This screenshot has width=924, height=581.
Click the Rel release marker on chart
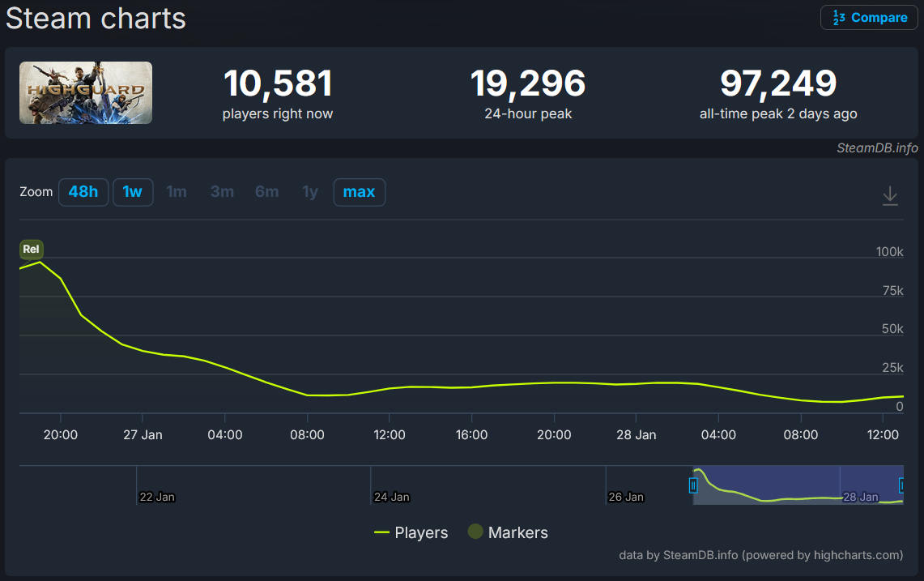[x=32, y=249]
